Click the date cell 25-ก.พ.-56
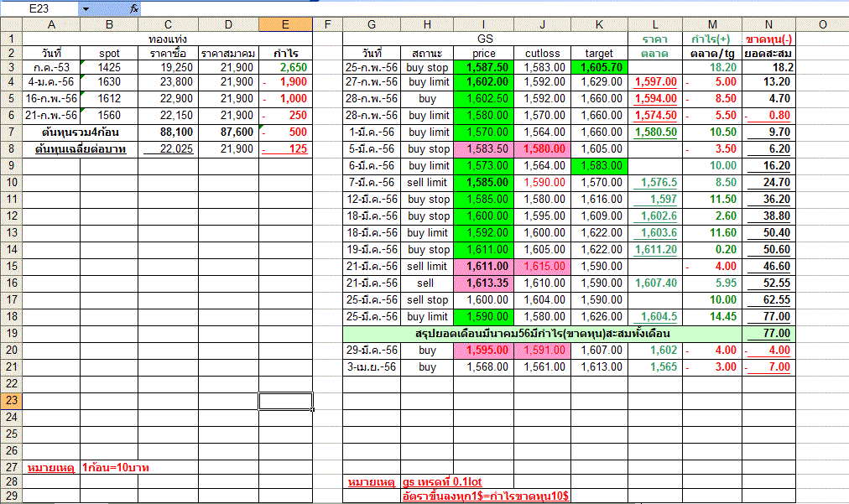The width and height of the screenshot is (849, 504). 372,67
